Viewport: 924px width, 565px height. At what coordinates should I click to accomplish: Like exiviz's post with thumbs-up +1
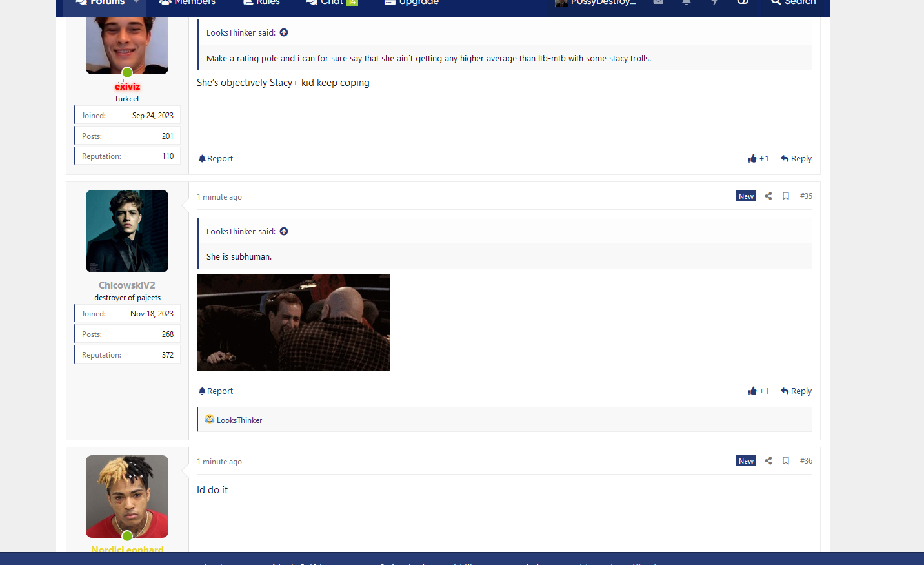coord(758,159)
